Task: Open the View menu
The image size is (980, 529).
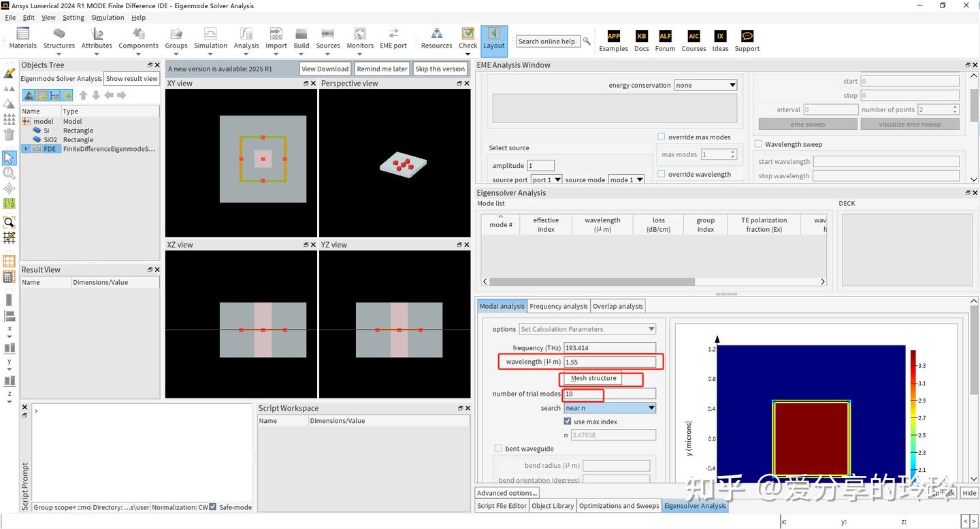Action: point(48,18)
